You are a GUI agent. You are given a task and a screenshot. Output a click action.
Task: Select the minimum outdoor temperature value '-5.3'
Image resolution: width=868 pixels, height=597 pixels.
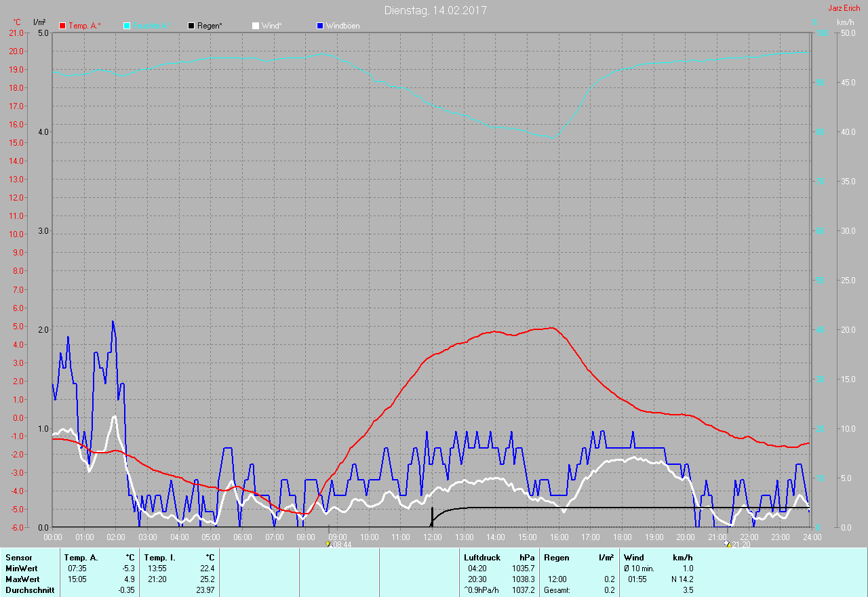click(x=127, y=569)
